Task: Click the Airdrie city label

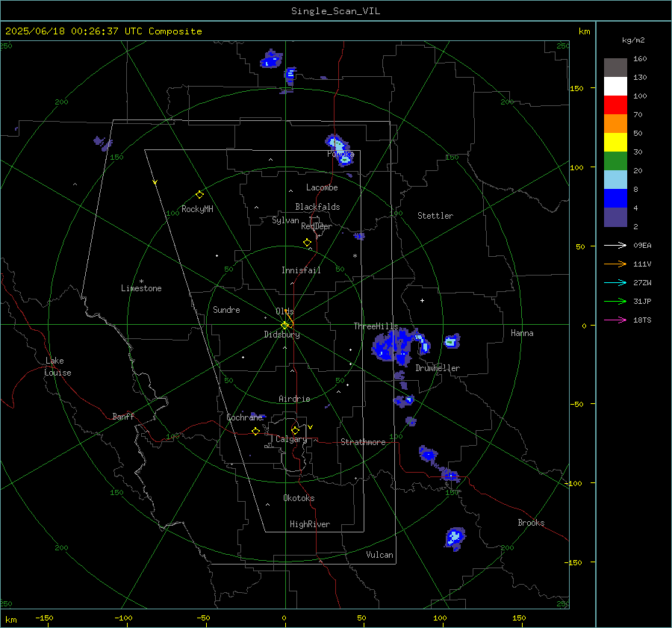Action: (x=294, y=399)
